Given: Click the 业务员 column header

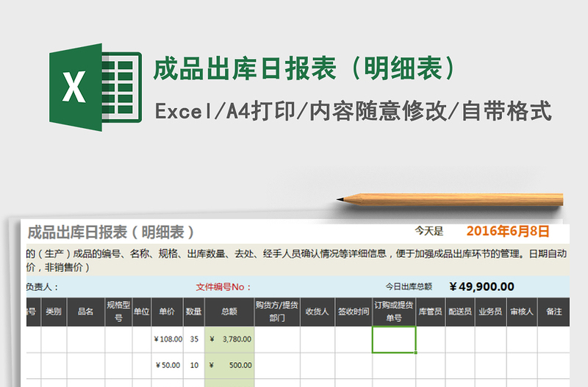Looking at the screenshot, I should 490,311.
